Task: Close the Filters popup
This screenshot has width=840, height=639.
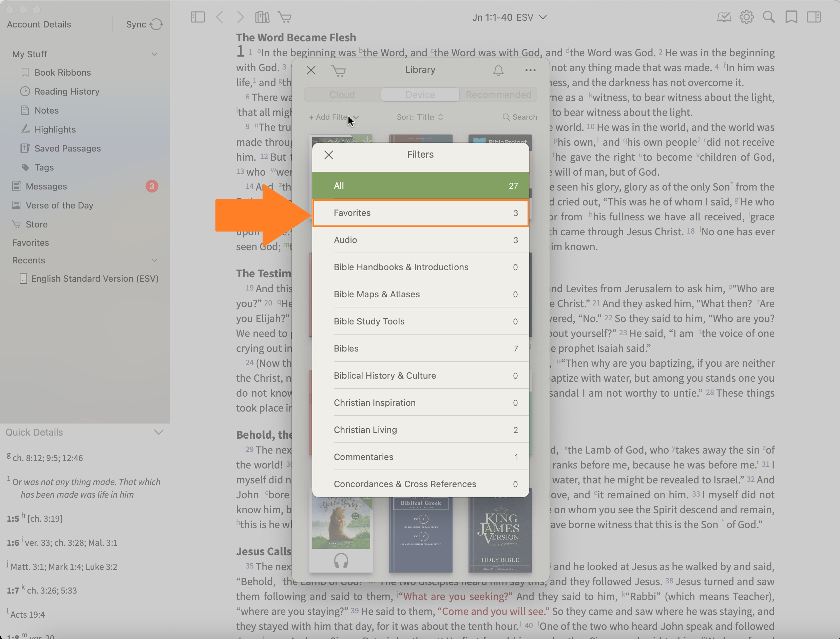Action: [328, 155]
